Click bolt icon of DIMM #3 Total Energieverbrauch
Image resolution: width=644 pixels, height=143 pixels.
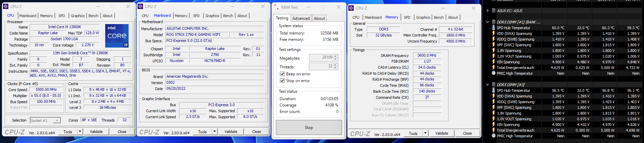(494, 130)
